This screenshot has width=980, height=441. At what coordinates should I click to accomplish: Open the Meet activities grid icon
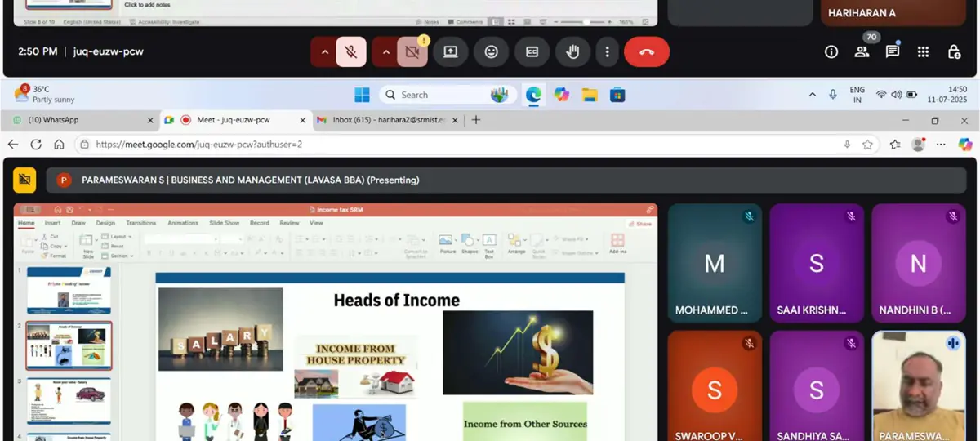pos(923,51)
